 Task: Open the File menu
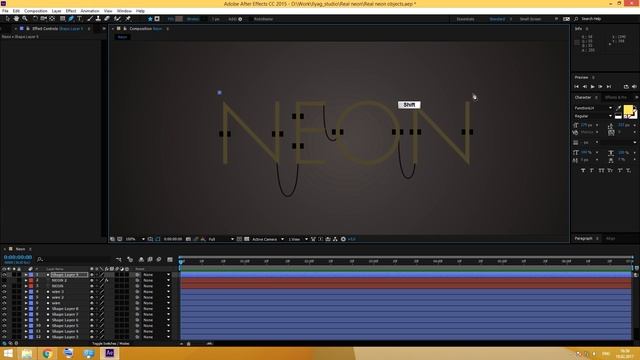click(5, 11)
